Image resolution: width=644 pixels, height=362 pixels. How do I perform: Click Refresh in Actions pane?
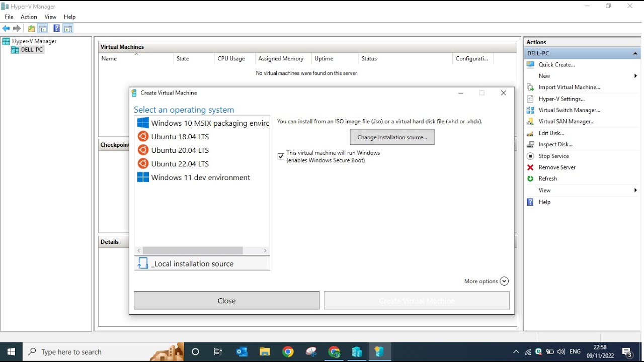(548, 178)
